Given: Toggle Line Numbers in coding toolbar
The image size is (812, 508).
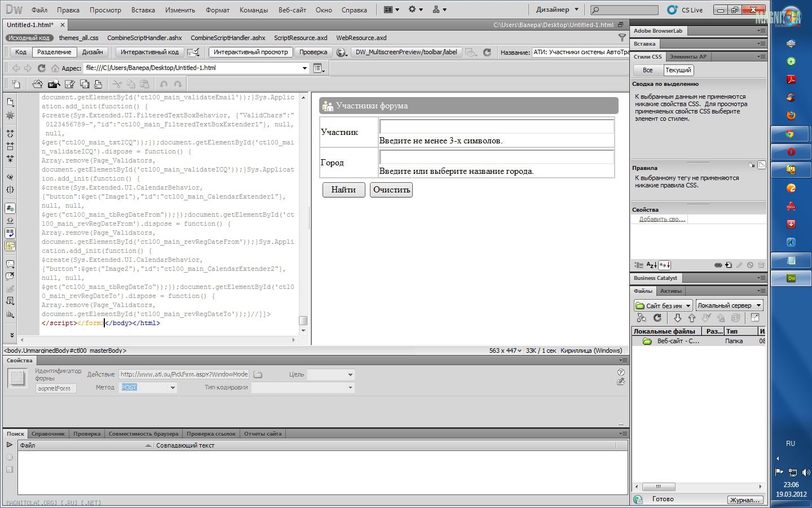Looking at the screenshot, I should (10, 208).
